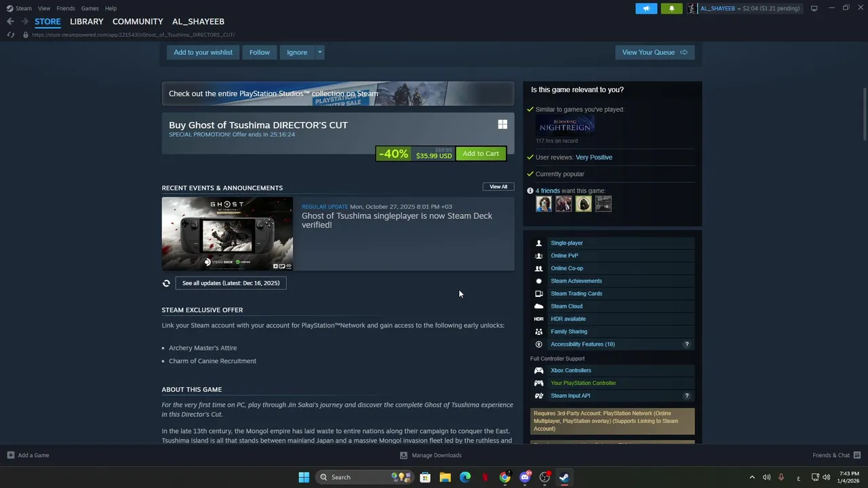Image resolution: width=868 pixels, height=488 pixels.
Task: See all updates (Latest: Dec 16, 2025)
Action: click(231, 283)
